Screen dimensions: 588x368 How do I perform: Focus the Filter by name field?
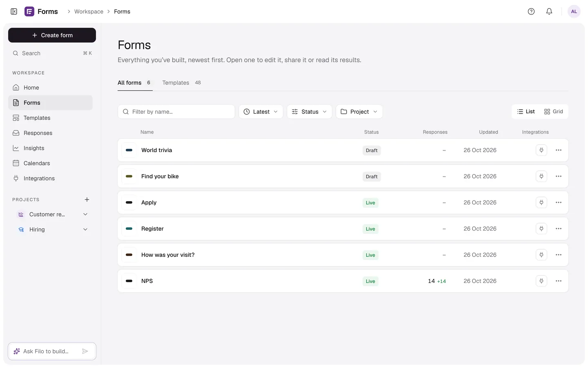click(x=176, y=112)
